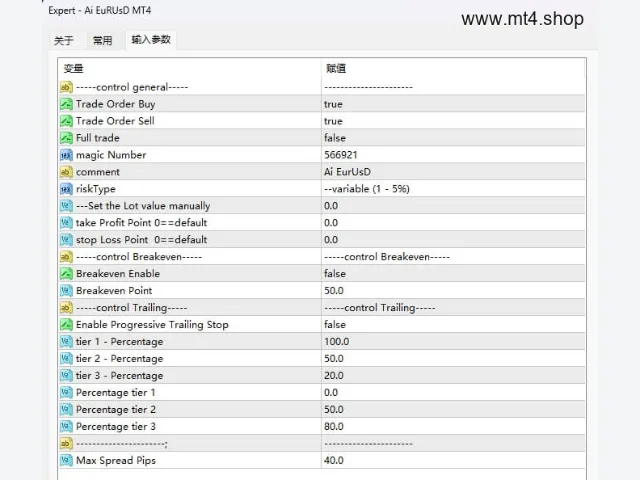Click the take Profit Point icon
Viewport: 640px width, 480px height.
(66, 223)
